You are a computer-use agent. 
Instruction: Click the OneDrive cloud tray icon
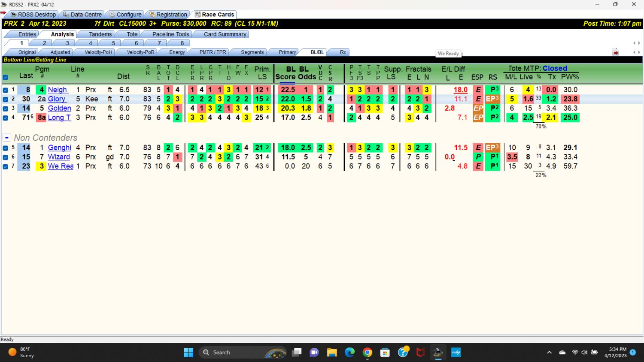(x=562, y=353)
